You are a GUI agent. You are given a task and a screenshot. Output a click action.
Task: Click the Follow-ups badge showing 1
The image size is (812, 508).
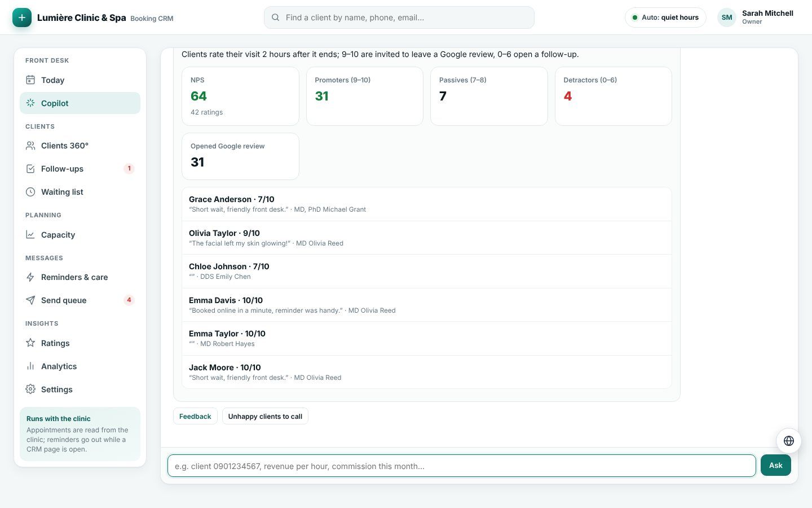tap(129, 168)
